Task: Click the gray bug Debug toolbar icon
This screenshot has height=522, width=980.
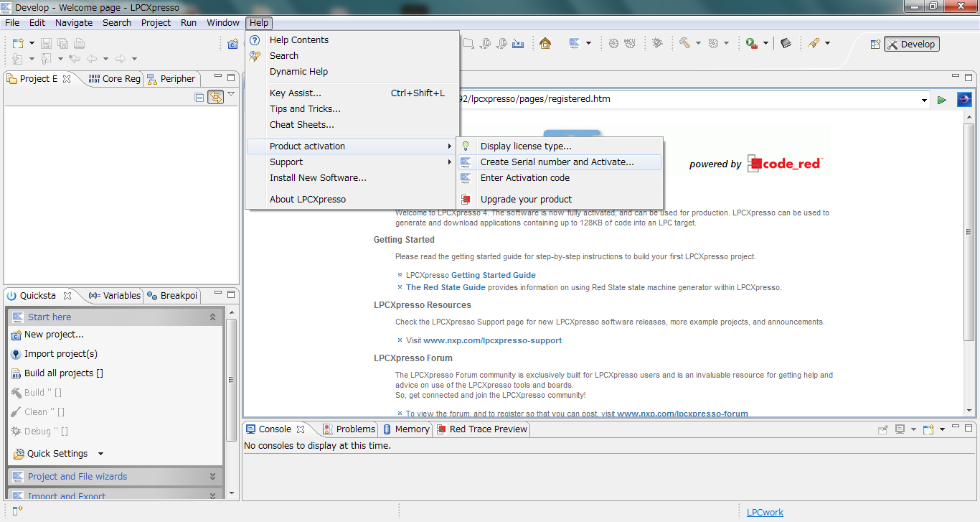Action: [x=658, y=43]
